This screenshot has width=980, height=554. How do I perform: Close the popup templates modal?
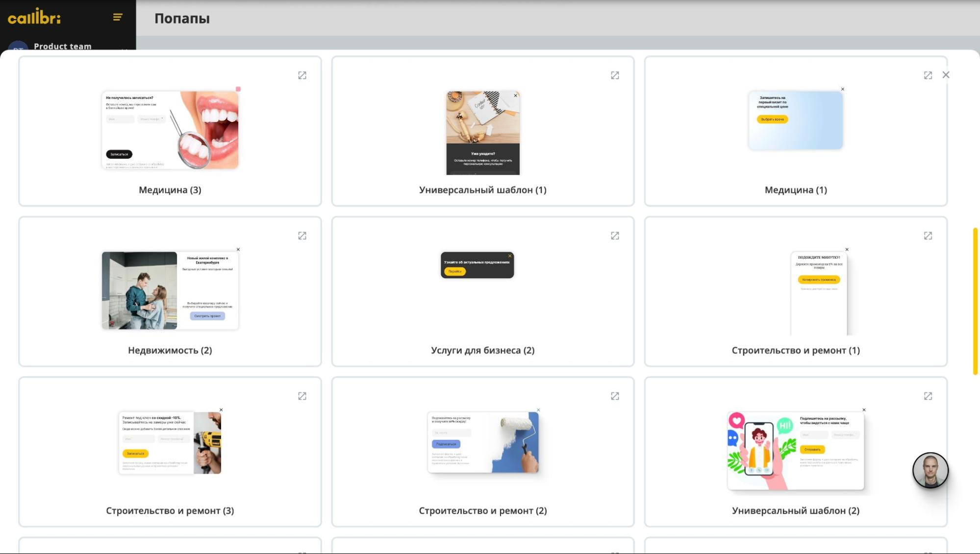pyautogui.click(x=946, y=75)
